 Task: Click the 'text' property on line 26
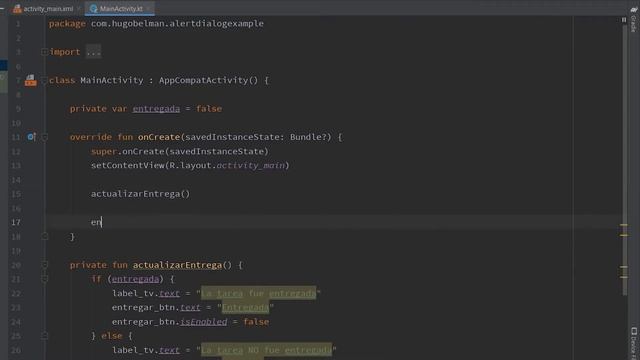click(169, 350)
